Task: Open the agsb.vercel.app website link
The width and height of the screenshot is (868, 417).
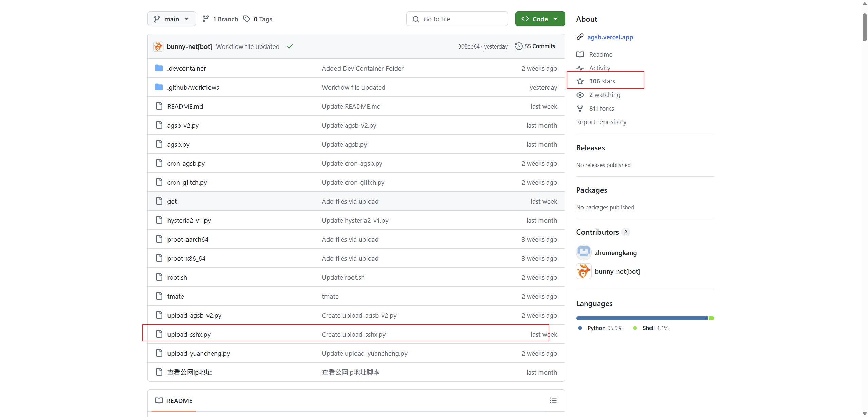Action: (x=610, y=37)
